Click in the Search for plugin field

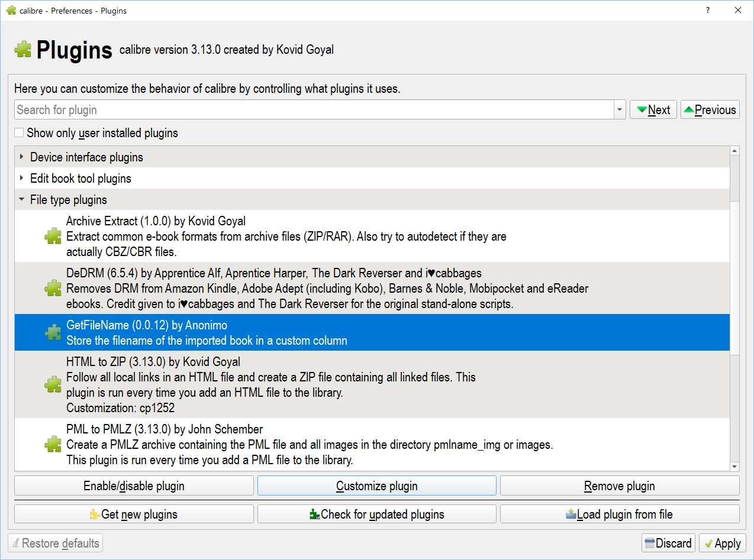(x=314, y=110)
